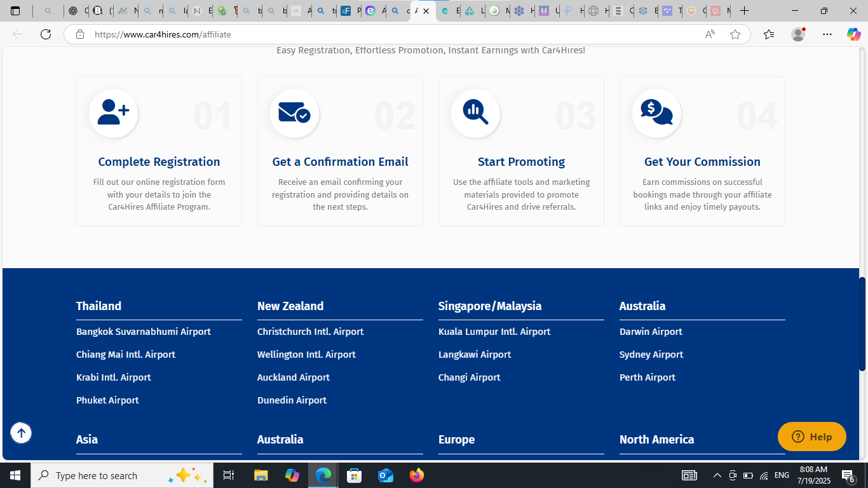The width and height of the screenshot is (868, 488).
Task: Click the address bar URL field
Action: [394, 34]
